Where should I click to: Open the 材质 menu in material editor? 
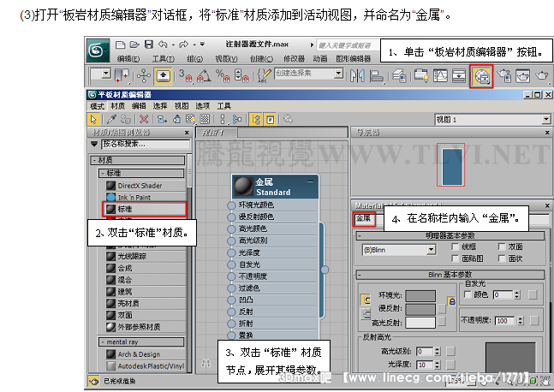click(x=117, y=106)
